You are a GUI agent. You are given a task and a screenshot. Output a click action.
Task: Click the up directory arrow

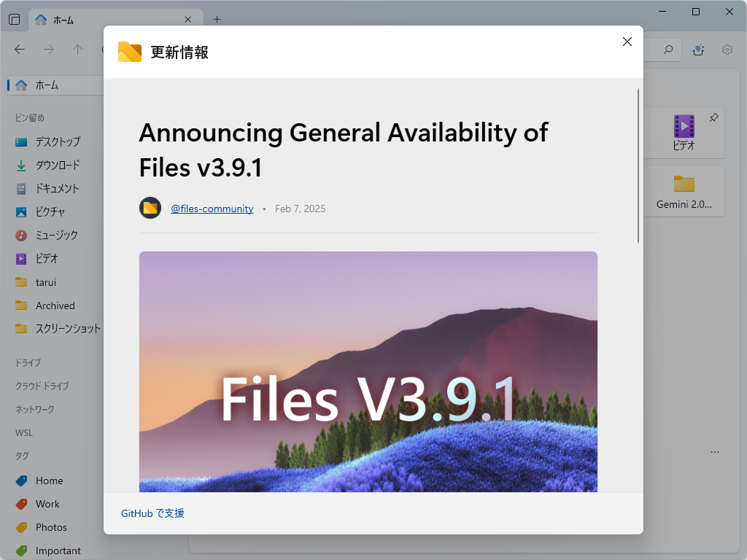click(78, 50)
